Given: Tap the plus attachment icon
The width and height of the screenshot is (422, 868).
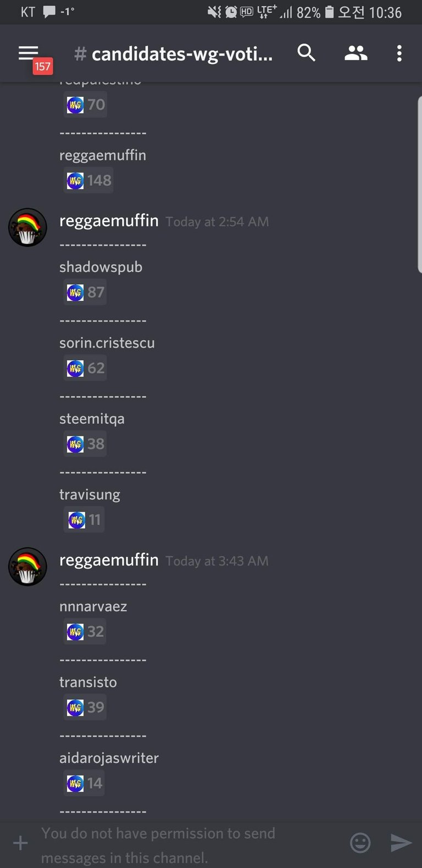Looking at the screenshot, I should click(x=20, y=843).
